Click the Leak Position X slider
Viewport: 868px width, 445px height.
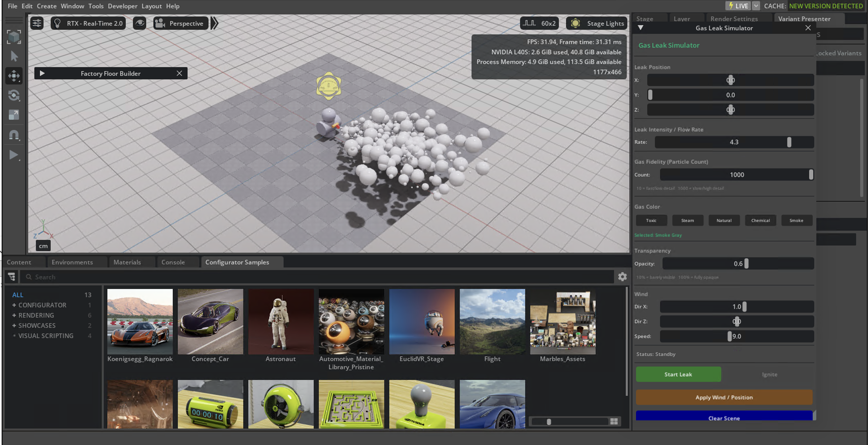(x=730, y=80)
